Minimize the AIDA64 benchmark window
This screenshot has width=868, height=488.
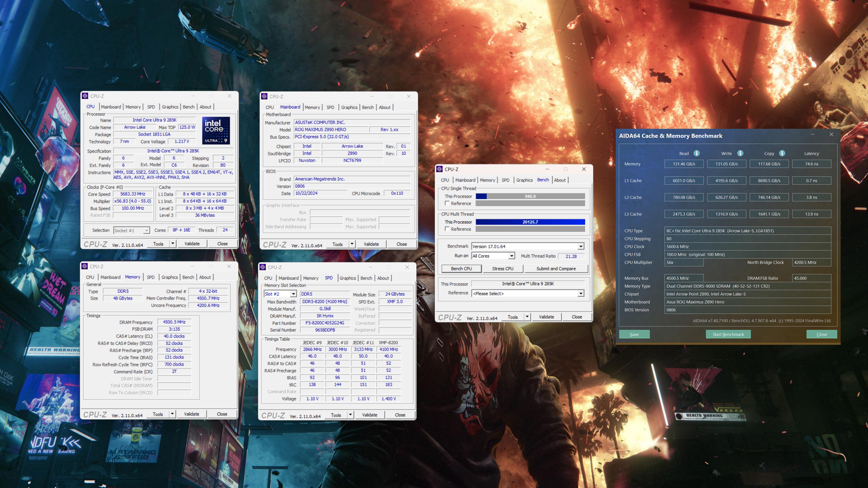(x=813, y=134)
